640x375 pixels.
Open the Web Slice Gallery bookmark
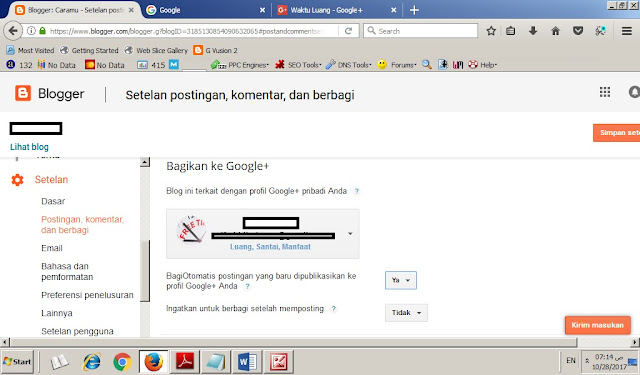[156, 50]
